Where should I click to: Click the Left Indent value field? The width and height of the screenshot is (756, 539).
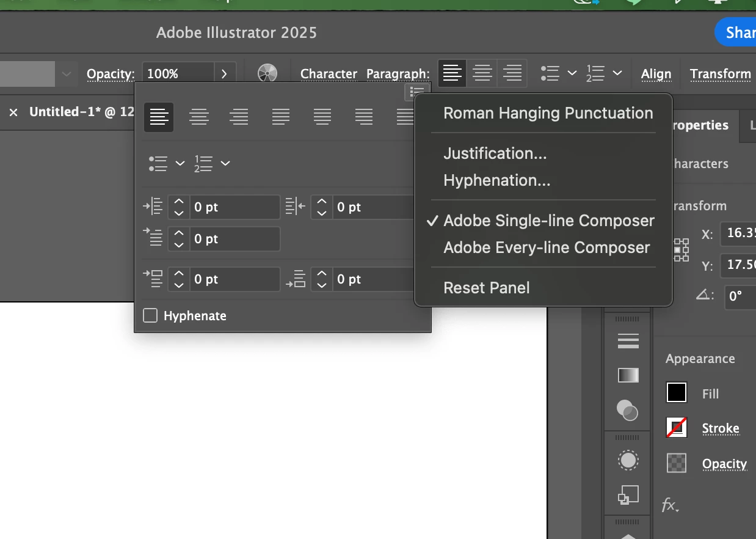click(x=234, y=207)
